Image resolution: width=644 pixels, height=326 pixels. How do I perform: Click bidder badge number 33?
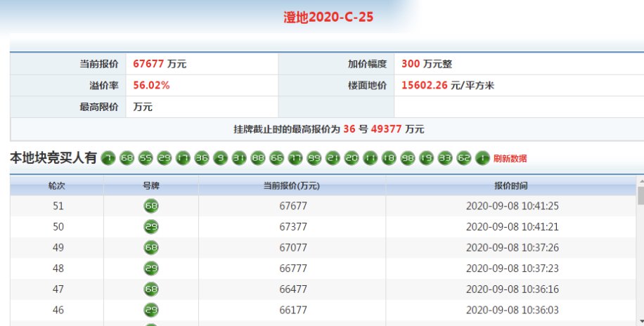445,158
